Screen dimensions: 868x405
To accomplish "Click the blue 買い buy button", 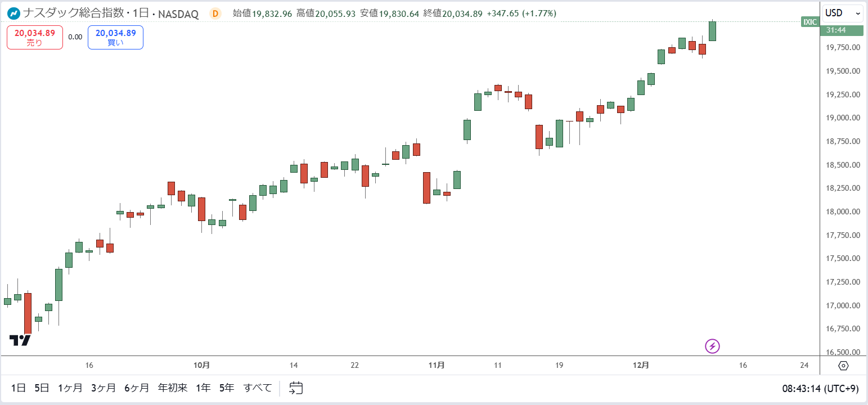I will [x=115, y=37].
